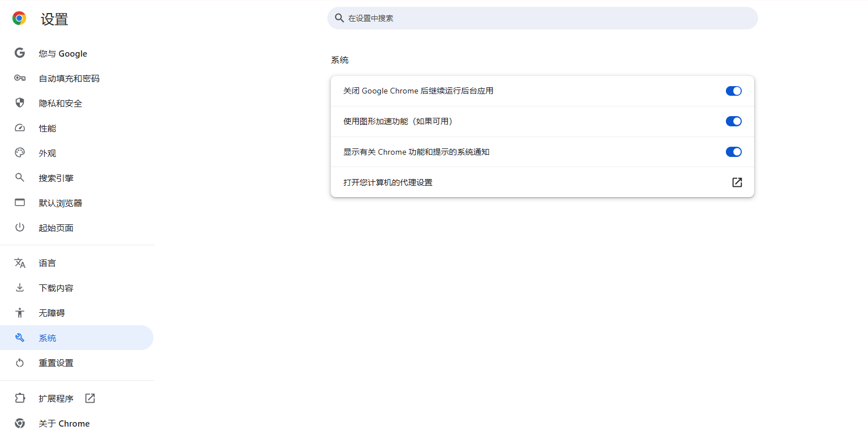This screenshot has height=447, width=868.
Task: Open 重置设置 page
Action: click(77, 363)
